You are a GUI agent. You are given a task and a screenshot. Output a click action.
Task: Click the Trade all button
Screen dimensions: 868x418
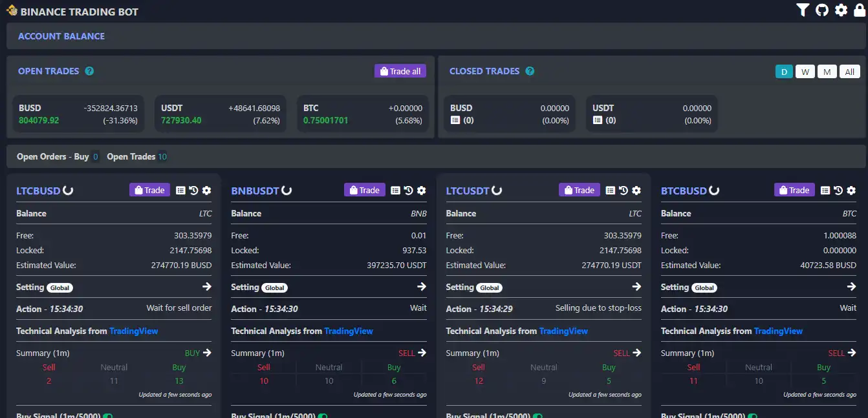tap(400, 70)
